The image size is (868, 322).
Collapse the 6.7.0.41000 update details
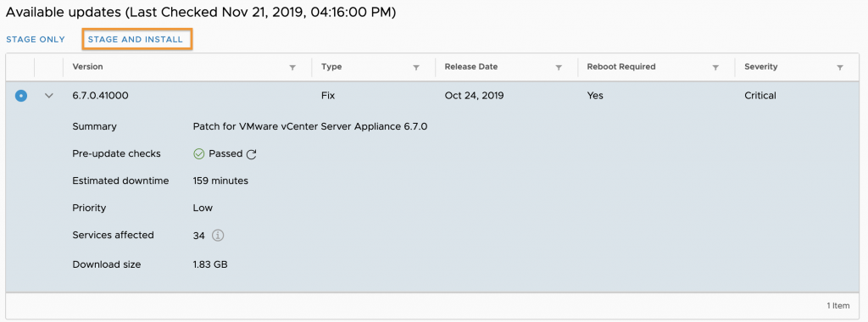click(49, 96)
